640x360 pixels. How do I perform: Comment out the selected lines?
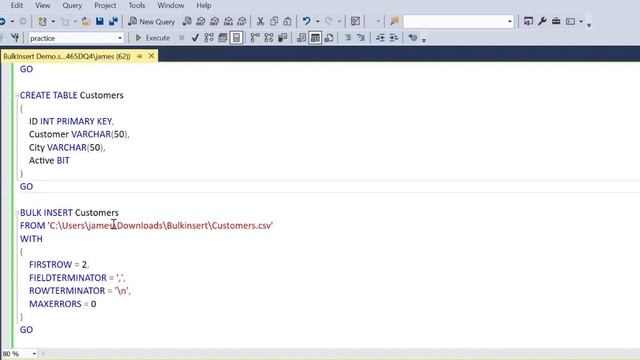(x=348, y=38)
